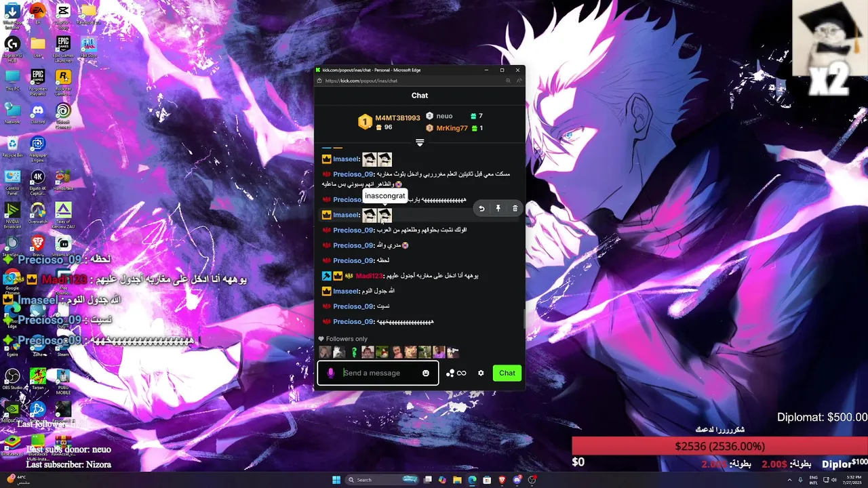Pin the hovered Imaseel message
The image size is (868, 488).
[498, 209]
